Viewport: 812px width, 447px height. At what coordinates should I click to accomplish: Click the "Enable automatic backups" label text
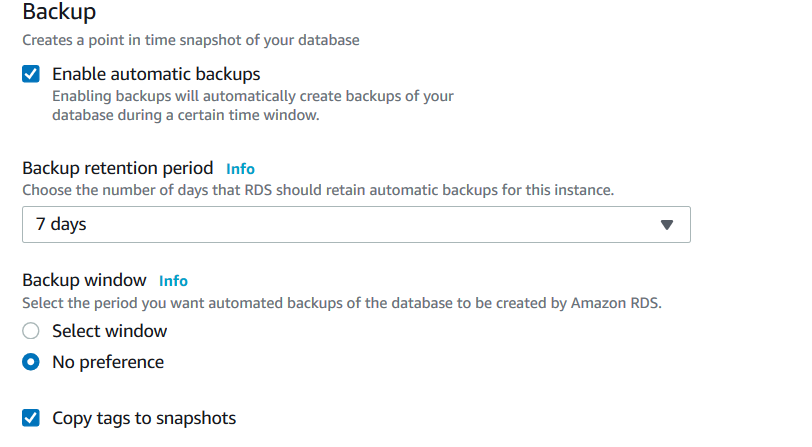coord(156,74)
